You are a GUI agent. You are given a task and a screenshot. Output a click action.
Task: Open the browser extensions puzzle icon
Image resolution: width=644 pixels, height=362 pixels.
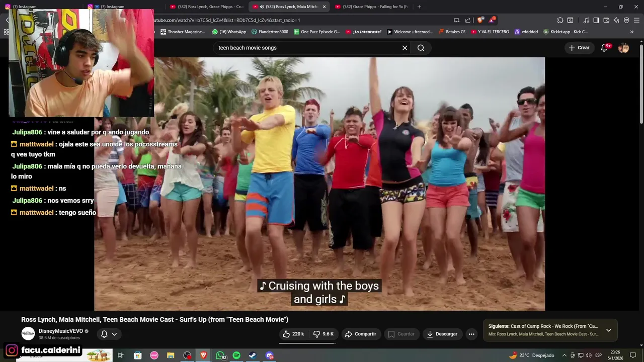click(560, 20)
